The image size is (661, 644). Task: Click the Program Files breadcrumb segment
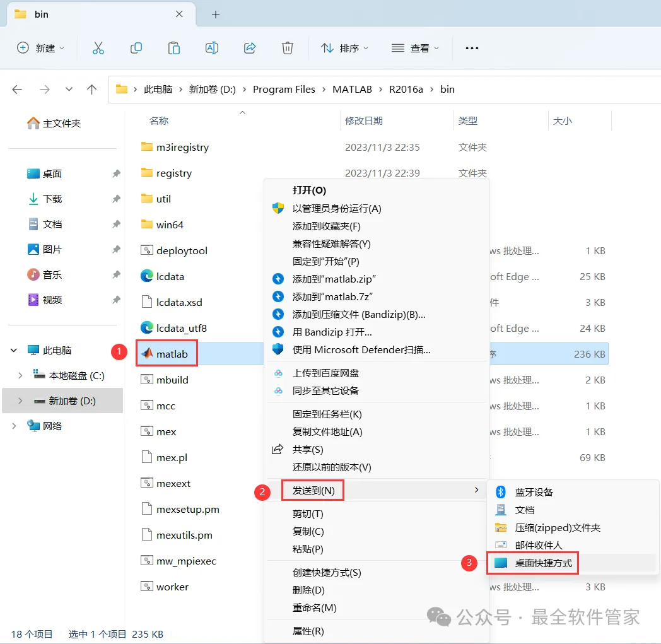(x=284, y=90)
